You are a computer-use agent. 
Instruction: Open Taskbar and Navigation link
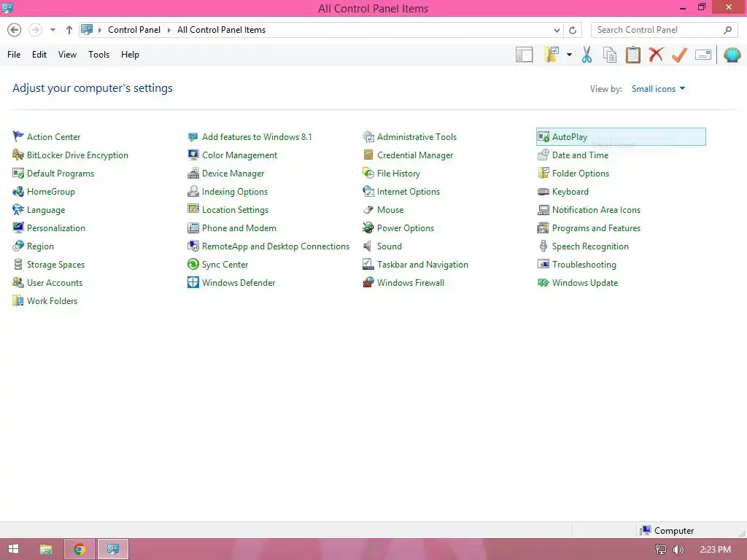click(422, 264)
